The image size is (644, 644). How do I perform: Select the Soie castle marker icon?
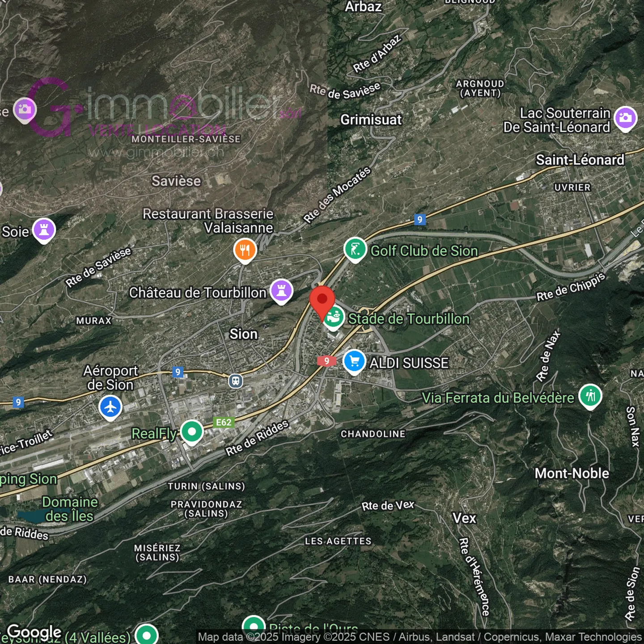pyautogui.click(x=44, y=230)
